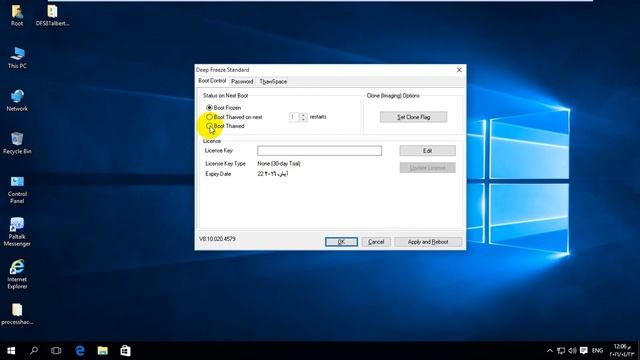Click the greyed Update License button
Screen dimensions: 640x360
click(x=427, y=168)
